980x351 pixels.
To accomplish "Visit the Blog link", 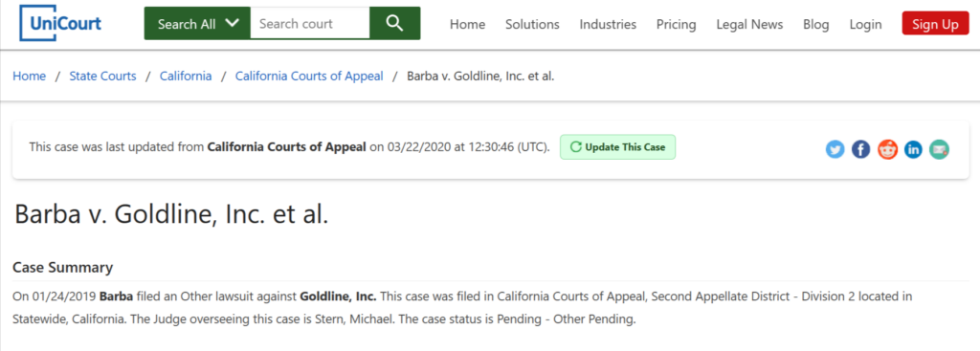I will pyautogui.click(x=816, y=24).
